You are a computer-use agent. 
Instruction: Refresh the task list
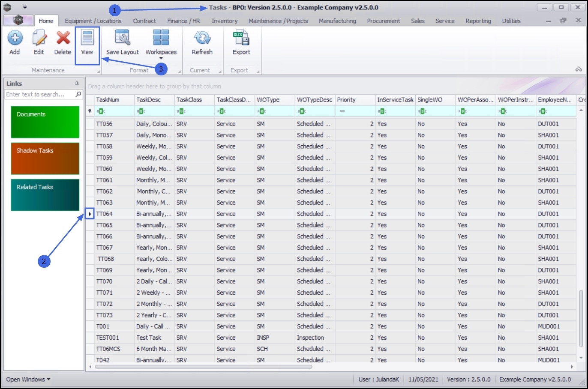(202, 39)
